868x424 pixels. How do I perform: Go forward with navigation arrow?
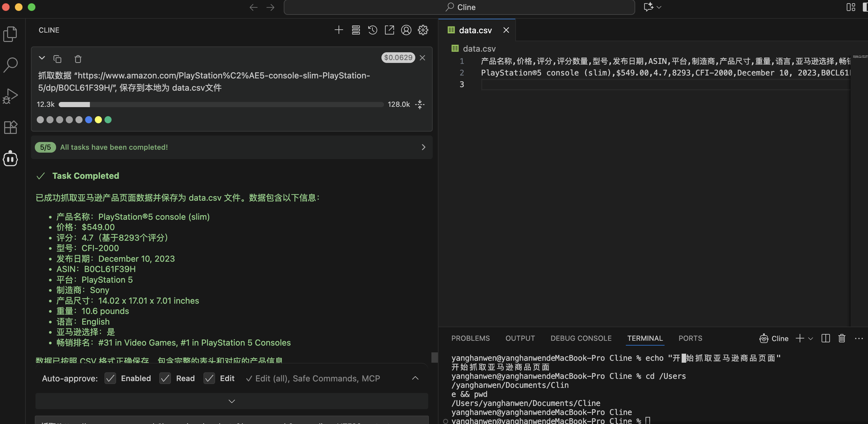pos(270,7)
